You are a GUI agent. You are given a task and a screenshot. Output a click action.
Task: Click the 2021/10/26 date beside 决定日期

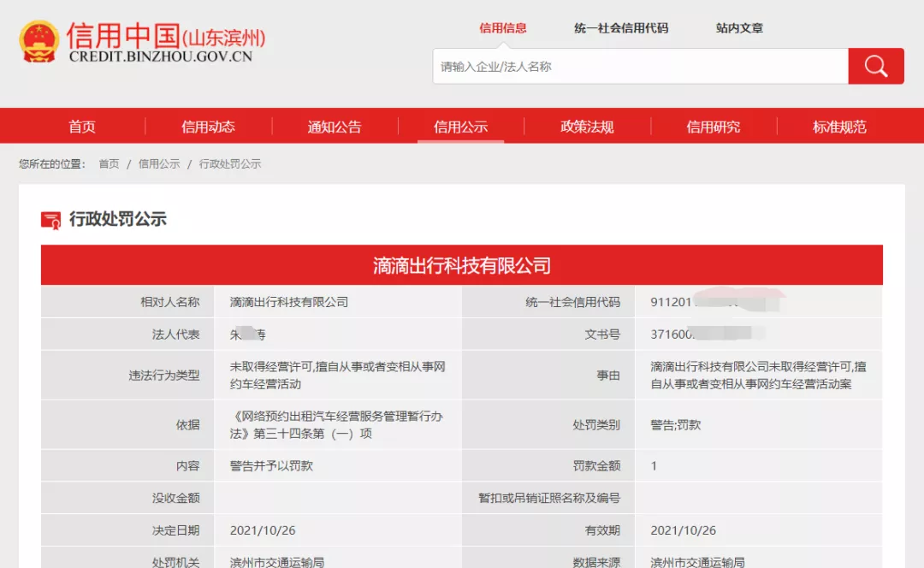coord(263,530)
